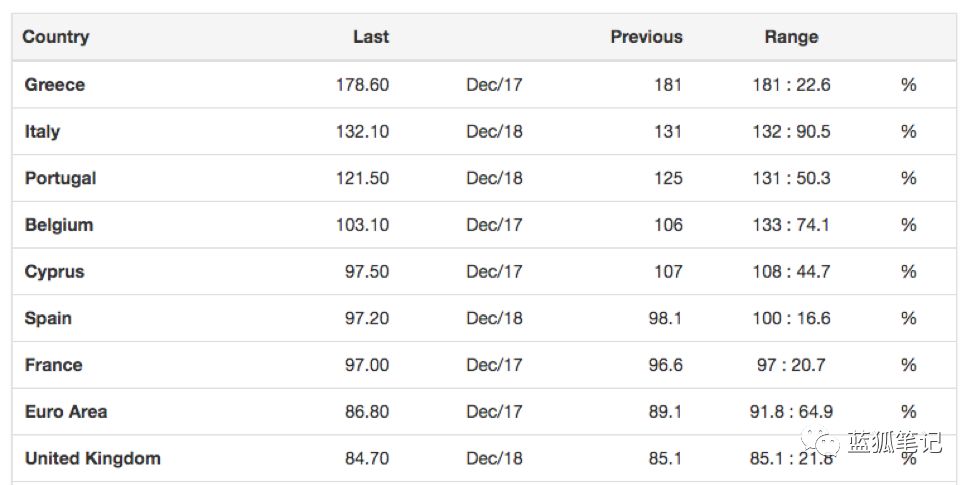Image resolution: width=974 pixels, height=485 pixels.
Task: Select Portugal's range 131 : 50.3
Action: click(791, 178)
